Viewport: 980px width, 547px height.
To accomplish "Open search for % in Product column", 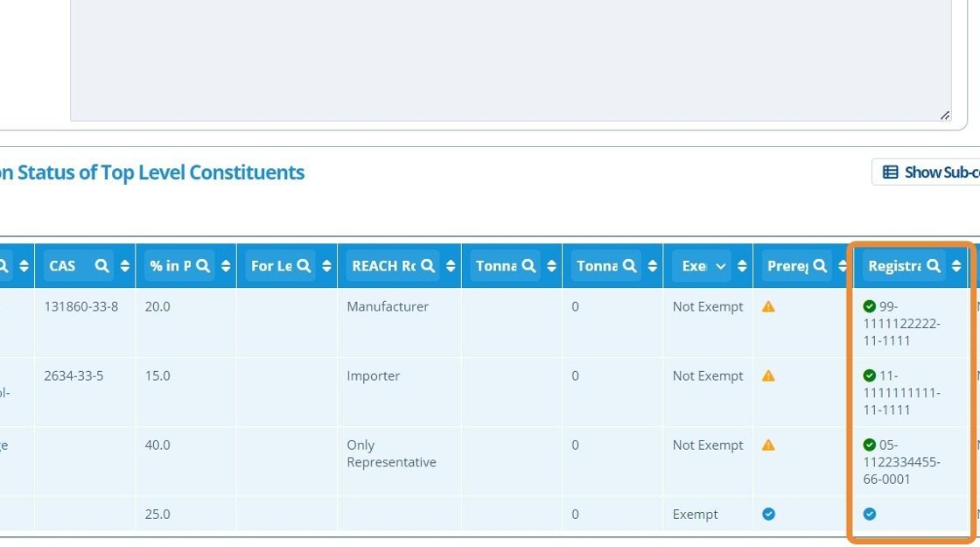I will click(x=203, y=266).
